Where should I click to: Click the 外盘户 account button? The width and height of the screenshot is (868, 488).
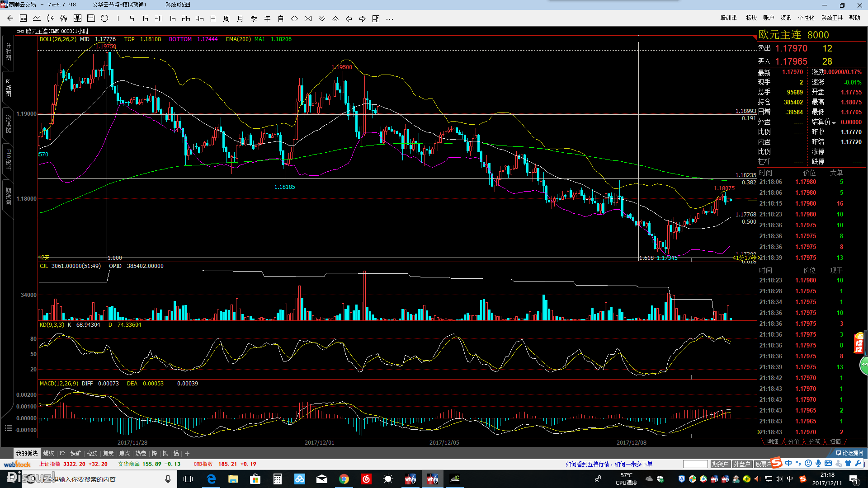pos(742,464)
